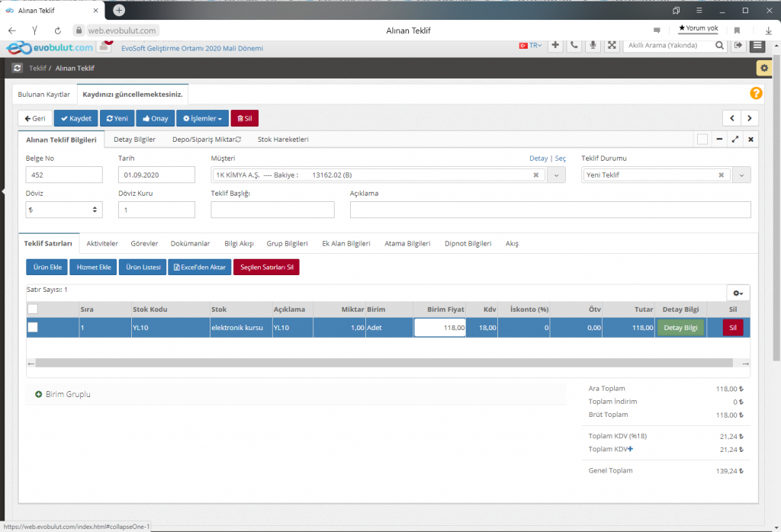Click the table's horizontal scrollbar
Screen dimensions: 781x532
tap(381, 364)
